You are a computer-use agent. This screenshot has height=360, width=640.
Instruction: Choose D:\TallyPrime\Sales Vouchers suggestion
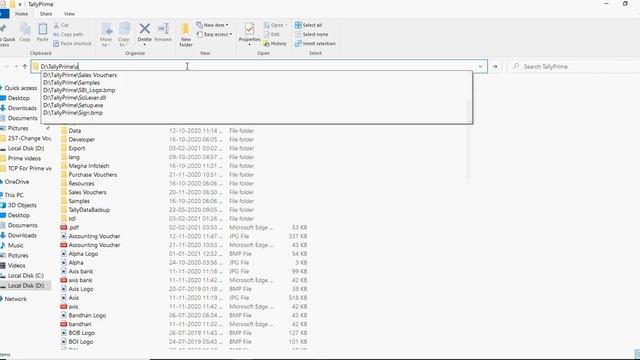coord(80,75)
